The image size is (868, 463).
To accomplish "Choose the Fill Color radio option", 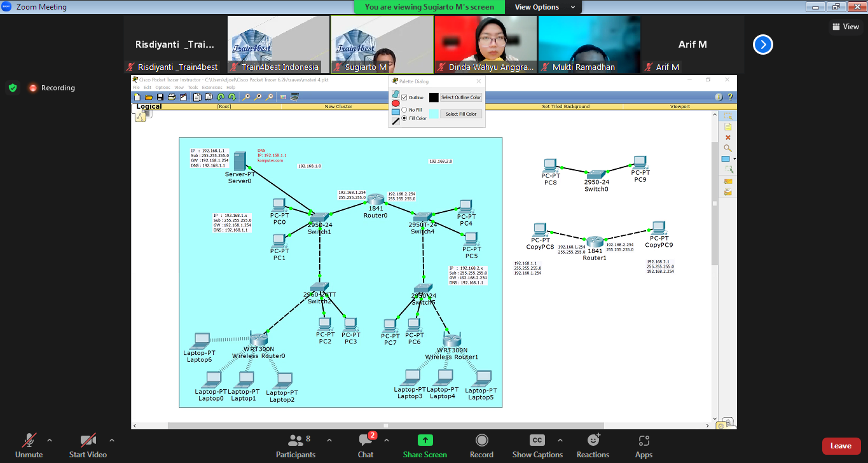I will coord(404,118).
